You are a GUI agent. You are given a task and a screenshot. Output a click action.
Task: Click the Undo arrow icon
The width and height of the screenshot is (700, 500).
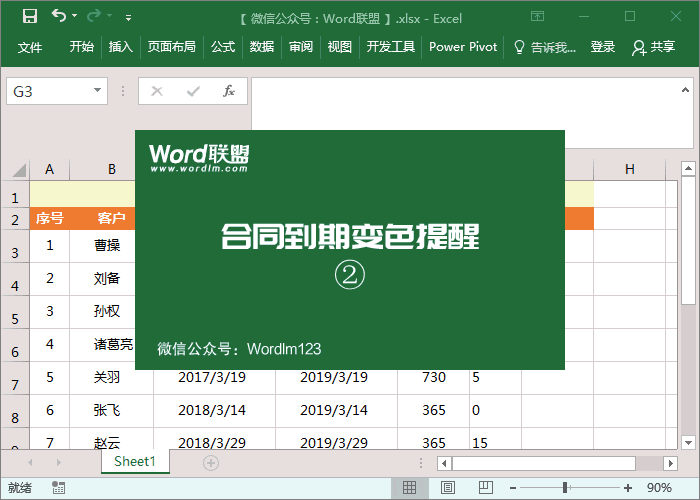[59, 16]
